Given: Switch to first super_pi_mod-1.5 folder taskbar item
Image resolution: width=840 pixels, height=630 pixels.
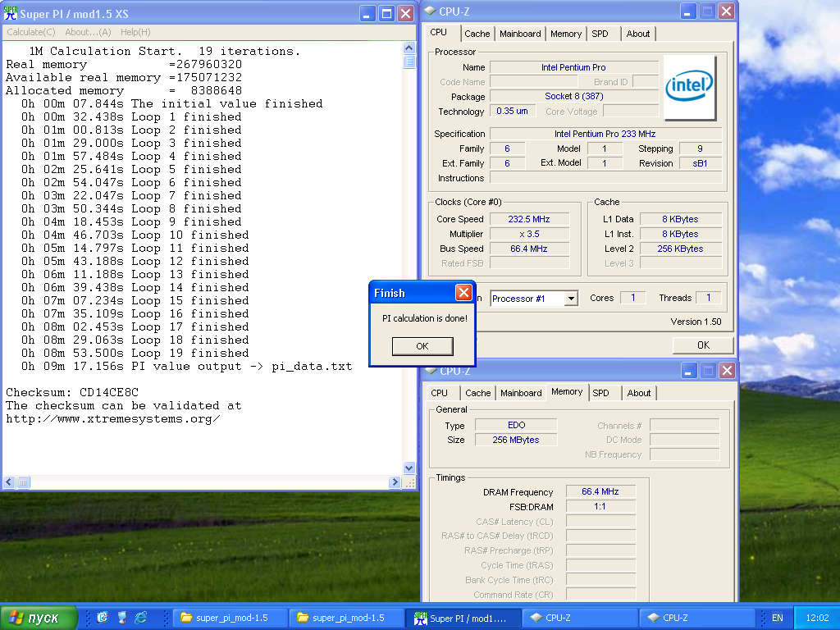Looking at the screenshot, I should click(x=230, y=618).
